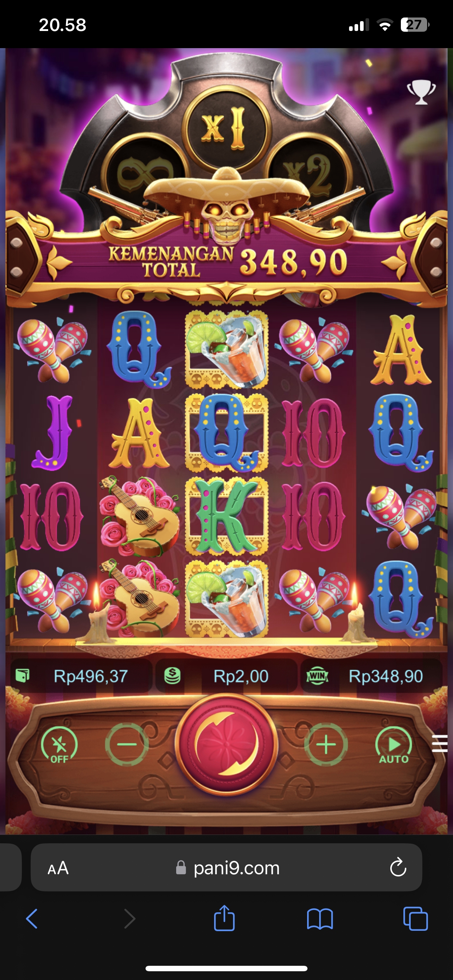453x980 pixels.
Task: Tap the bet coins icon
Action: point(172,676)
